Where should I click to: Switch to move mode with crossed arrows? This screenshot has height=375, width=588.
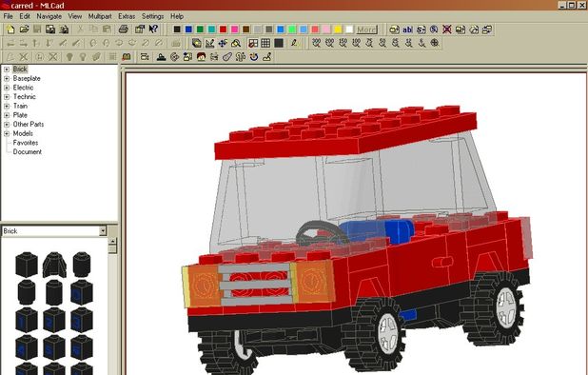pyautogui.click(x=223, y=43)
